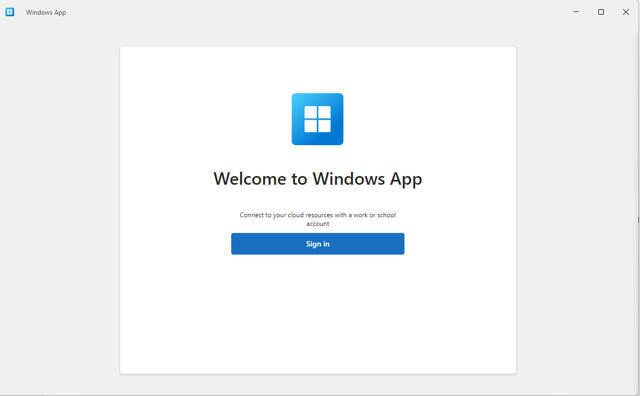Click the Windows App icon in title bar
The width and height of the screenshot is (640, 396).
coord(10,12)
